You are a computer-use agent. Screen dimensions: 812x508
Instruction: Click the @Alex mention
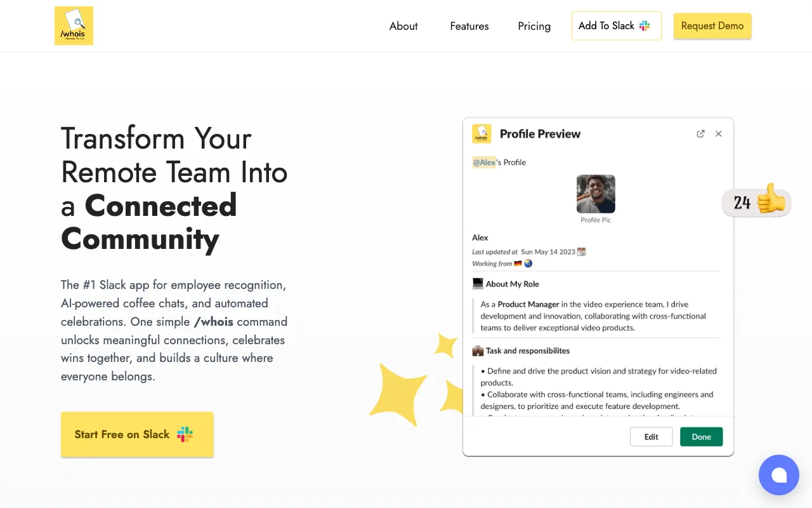coord(484,162)
